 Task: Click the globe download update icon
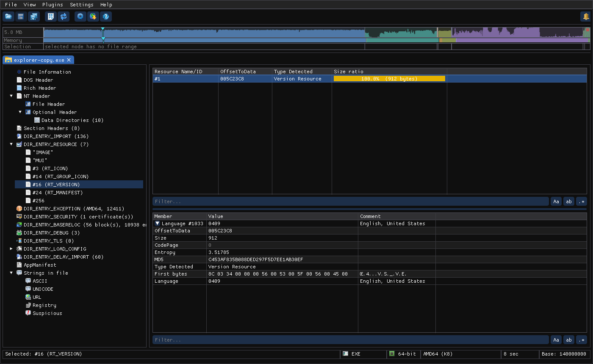point(93,17)
